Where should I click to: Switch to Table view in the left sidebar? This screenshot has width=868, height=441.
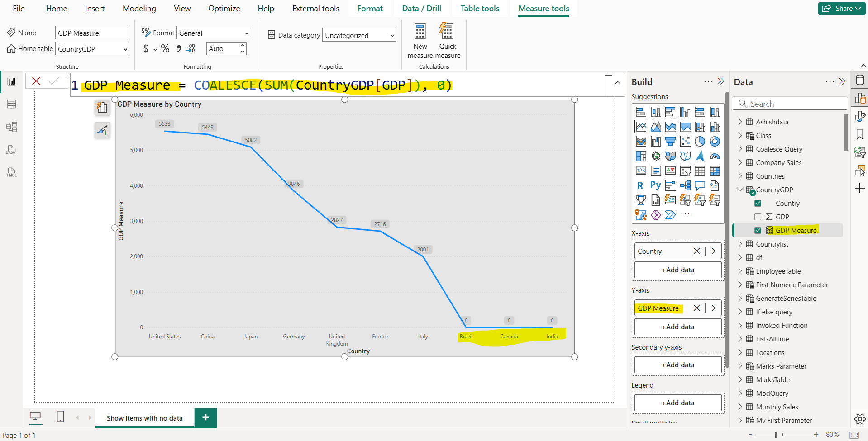[12, 104]
